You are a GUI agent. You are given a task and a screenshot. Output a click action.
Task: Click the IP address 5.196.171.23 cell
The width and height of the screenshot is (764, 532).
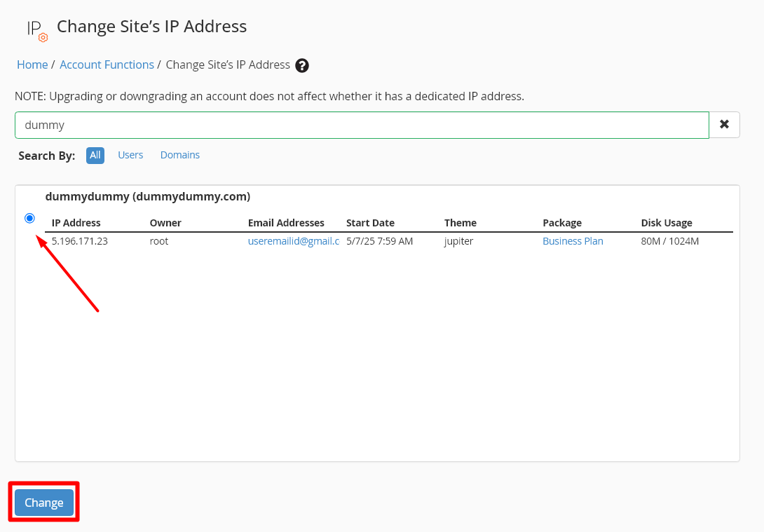click(79, 241)
